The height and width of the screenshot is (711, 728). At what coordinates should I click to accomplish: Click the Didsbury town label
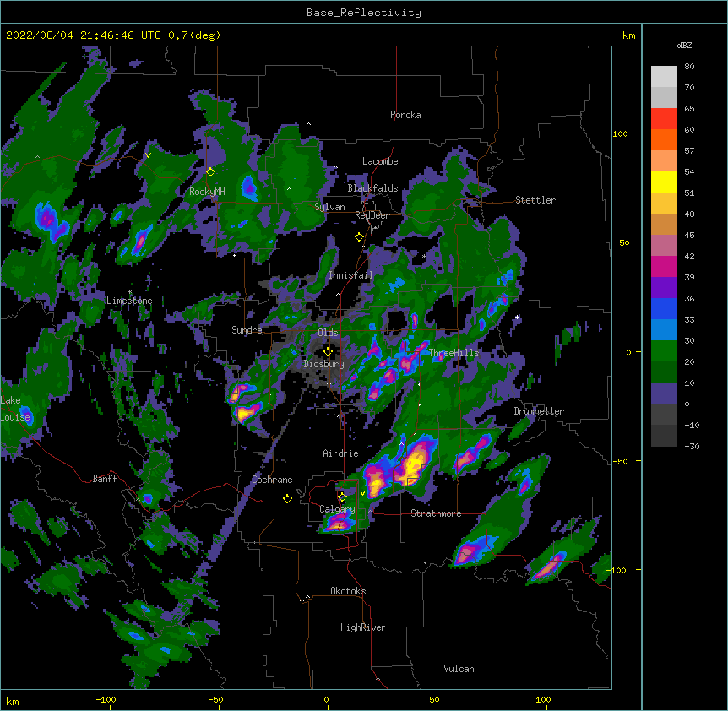coord(323,364)
